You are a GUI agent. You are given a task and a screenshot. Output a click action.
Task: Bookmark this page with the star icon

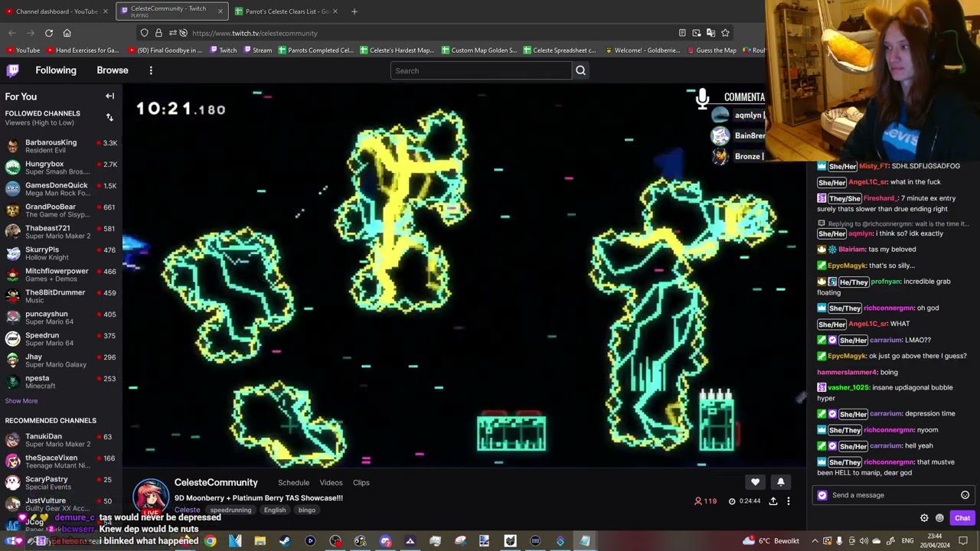(x=725, y=33)
